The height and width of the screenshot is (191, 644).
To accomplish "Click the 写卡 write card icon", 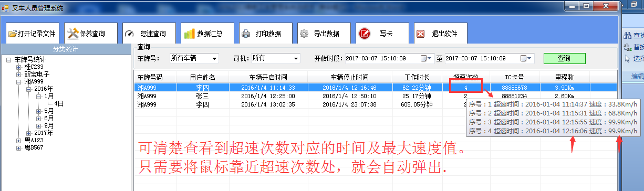I will [365, 34].
